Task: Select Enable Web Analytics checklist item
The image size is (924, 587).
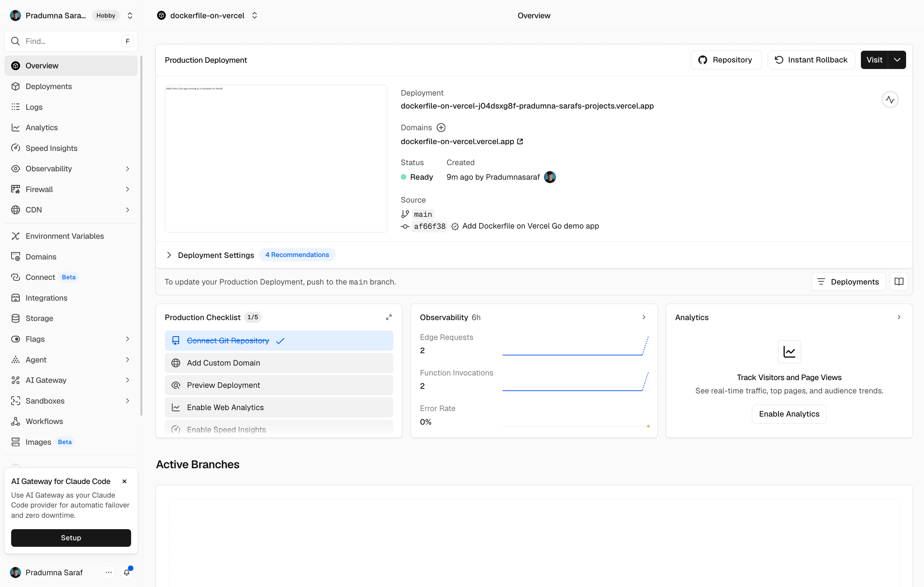Action: [279, 407]
